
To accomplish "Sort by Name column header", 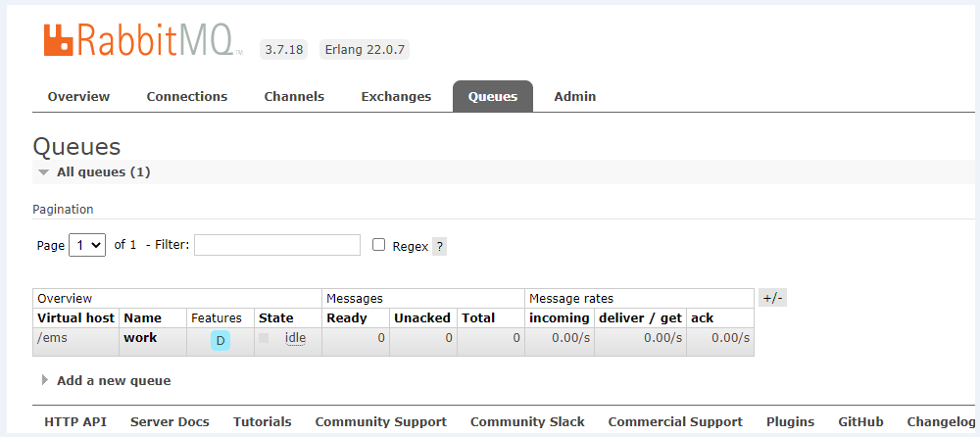I will coord(142,317).
